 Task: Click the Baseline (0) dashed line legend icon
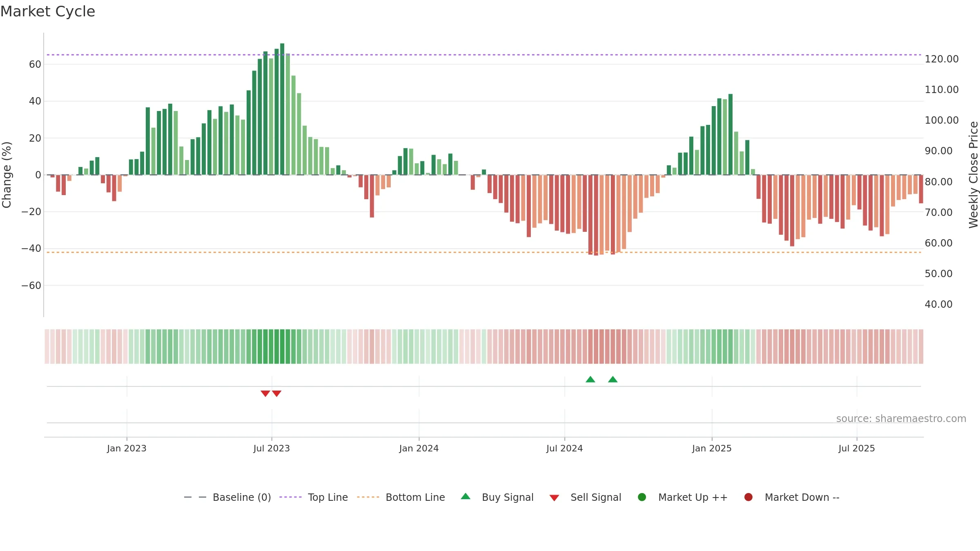coord(195,497)
